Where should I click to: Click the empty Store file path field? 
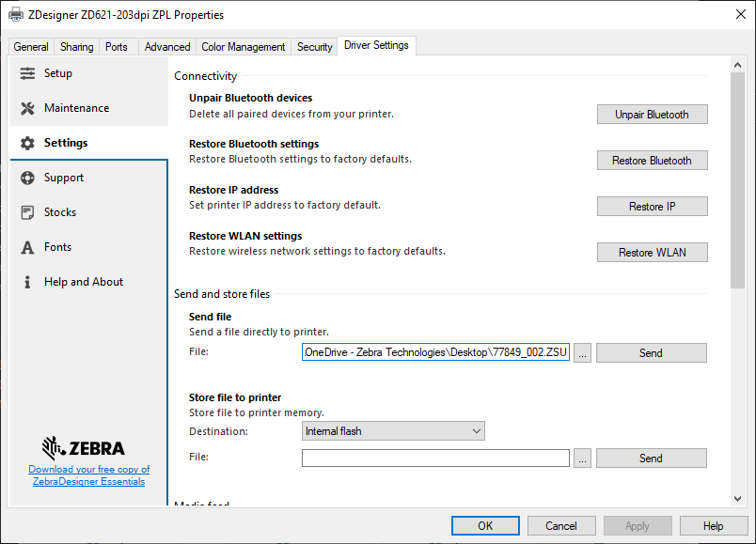[x=435, y=459]
